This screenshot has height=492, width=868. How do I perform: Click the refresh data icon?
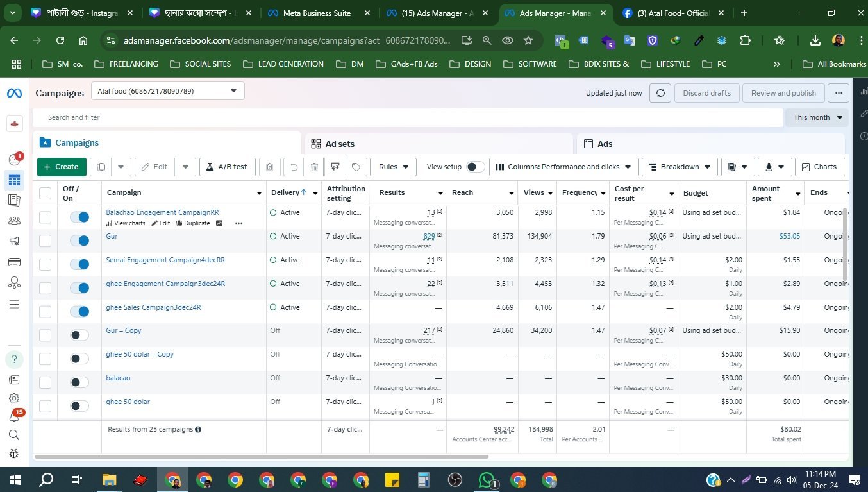click(x=660, y=93)
